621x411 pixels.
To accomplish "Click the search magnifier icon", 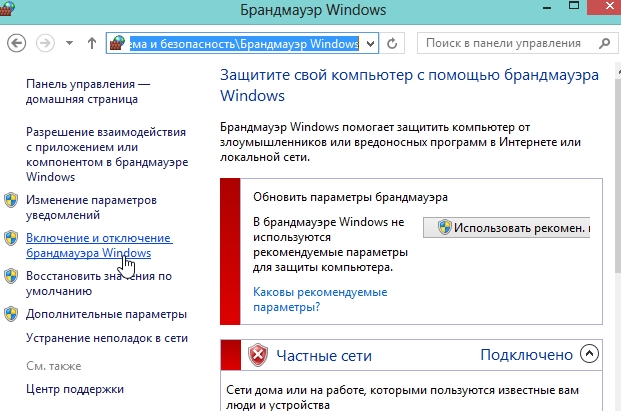I will (x=605, y=43).
